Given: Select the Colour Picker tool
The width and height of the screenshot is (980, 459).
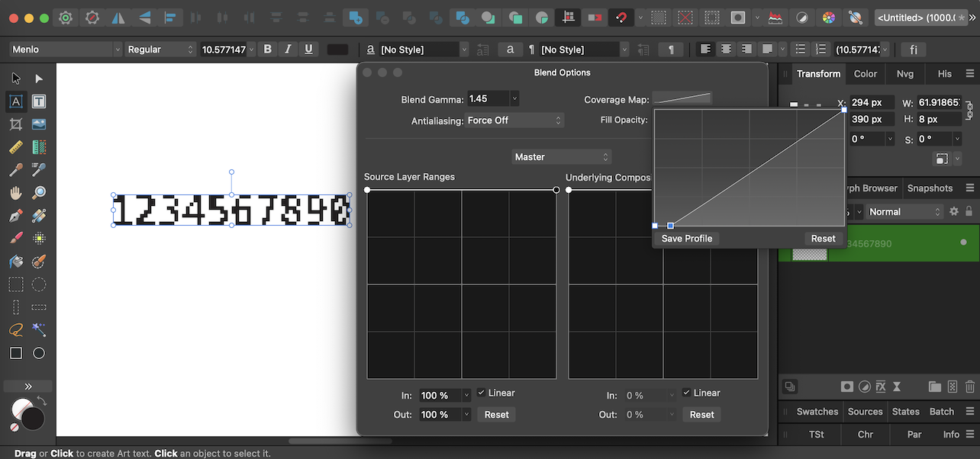Looking at the screenshot, I should (x=15, y=169).
